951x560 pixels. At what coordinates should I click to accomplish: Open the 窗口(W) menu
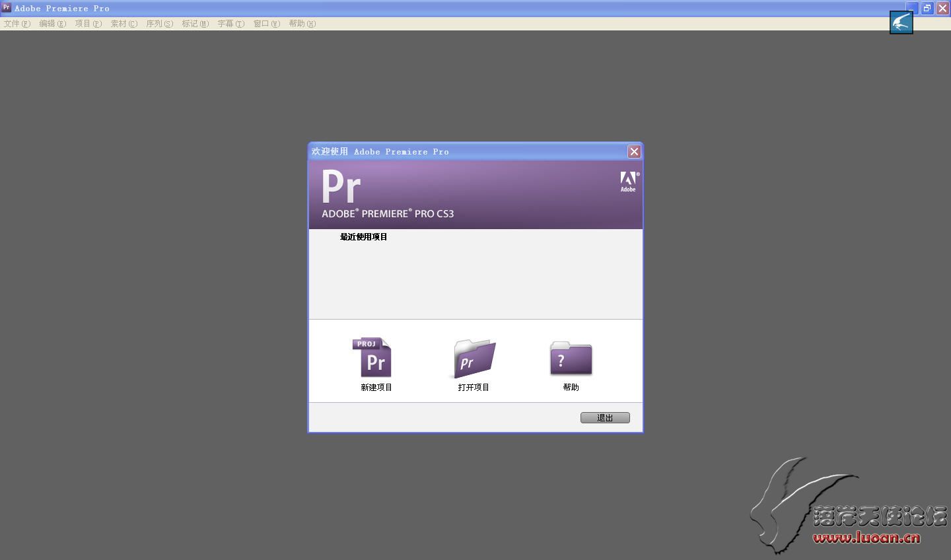click(x=267, y=24)
